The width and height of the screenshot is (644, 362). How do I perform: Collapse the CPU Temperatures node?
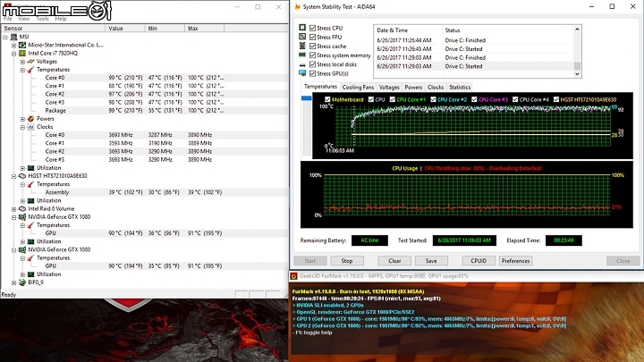point(22,71)
